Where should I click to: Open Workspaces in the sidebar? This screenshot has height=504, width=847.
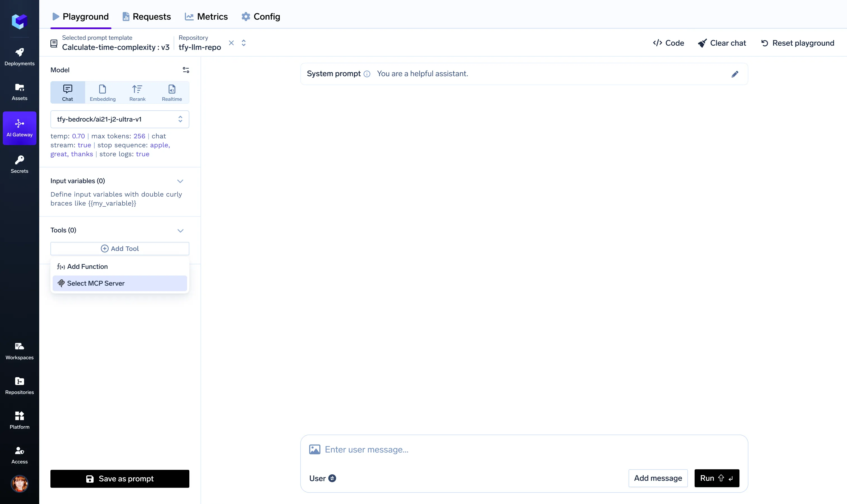tap(19, 351)
